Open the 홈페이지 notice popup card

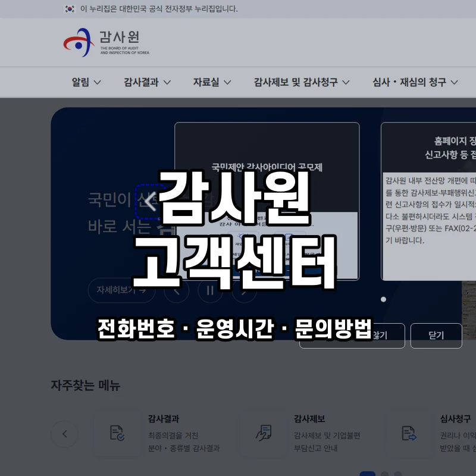[x=428, y=201]
